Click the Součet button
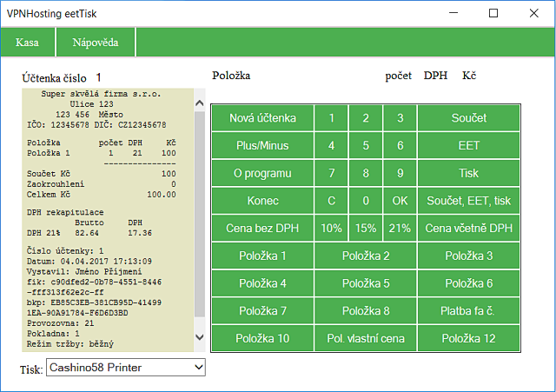Screen dimensions: 556x392 [x=469, y=118]
